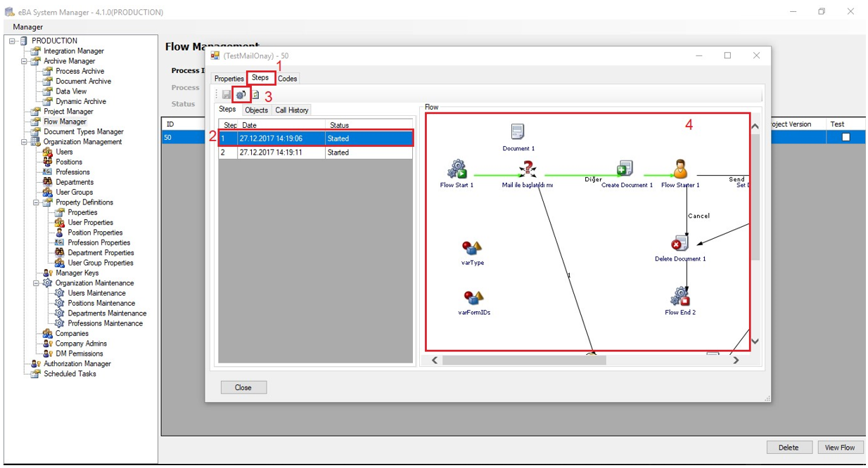Select the Create Document 1 node
The width and height of the screenshot is (868, 468).
click(625, 169)
